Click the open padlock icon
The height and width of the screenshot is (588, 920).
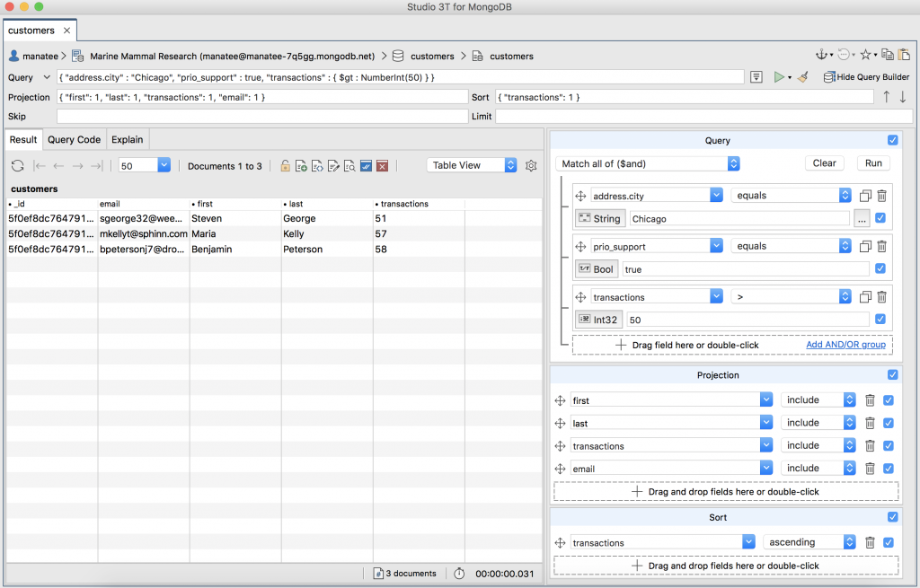pyautogui.click(x=285, y=166)
